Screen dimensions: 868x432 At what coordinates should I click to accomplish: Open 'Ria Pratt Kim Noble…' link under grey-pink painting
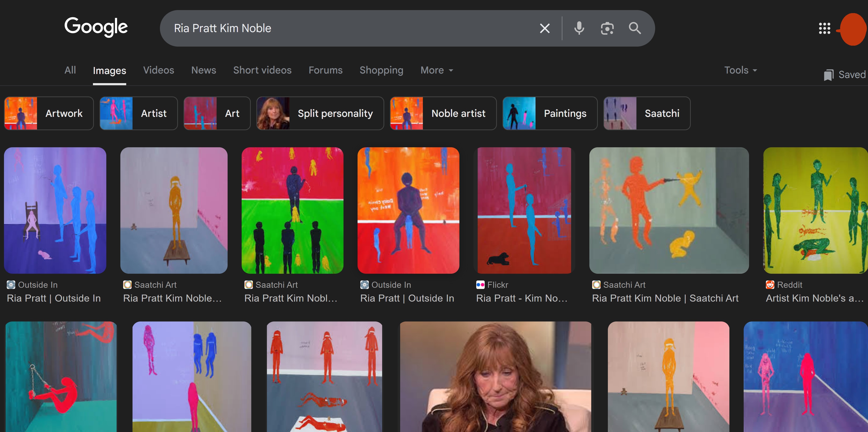(173, 298)
